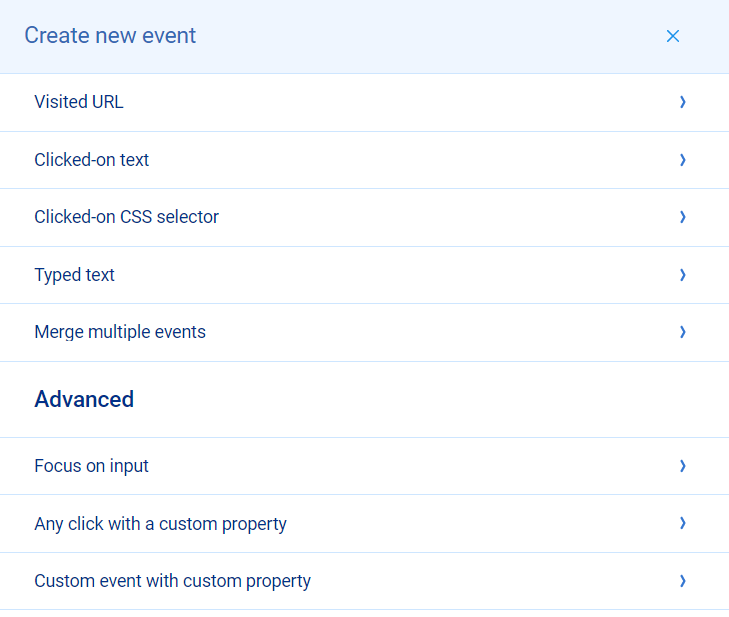Pick the Clicked-on CSS selector label
Viewport: 729px width, 617px height.
pyautogui.click(x=126, y=217)
